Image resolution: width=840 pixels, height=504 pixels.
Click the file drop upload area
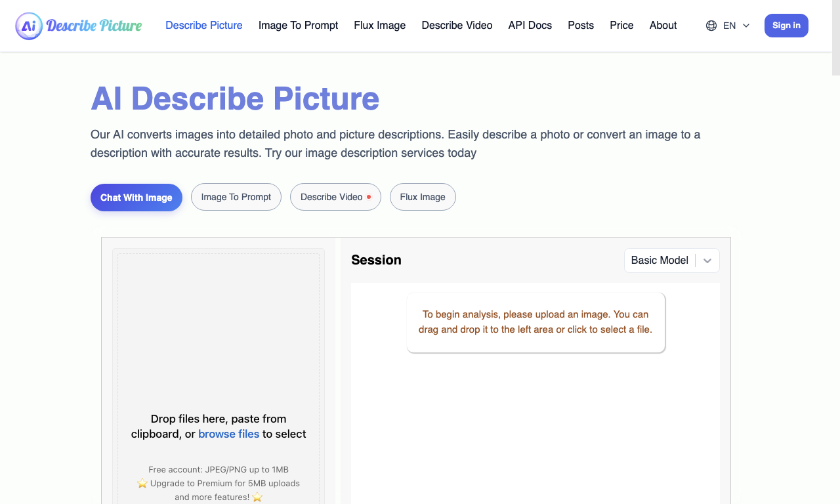pyautogui.click(x=219, y=378)
